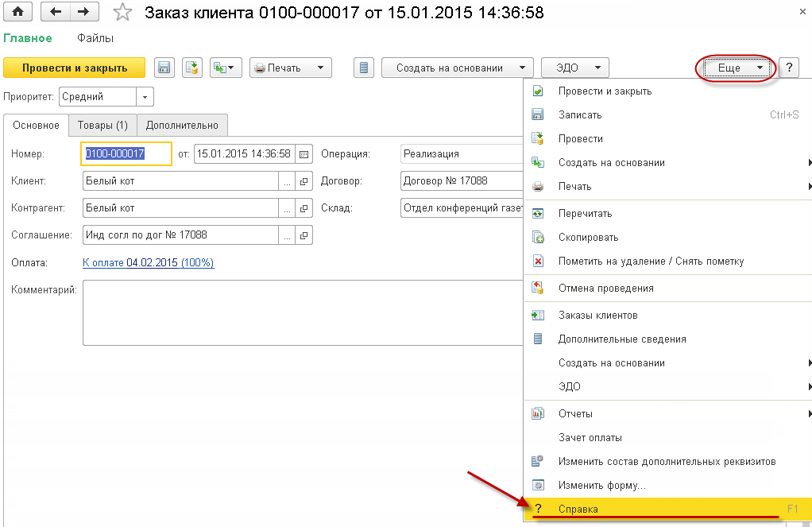
Task: Switch to the Товары (1) tab
Action: click(102, 126)
